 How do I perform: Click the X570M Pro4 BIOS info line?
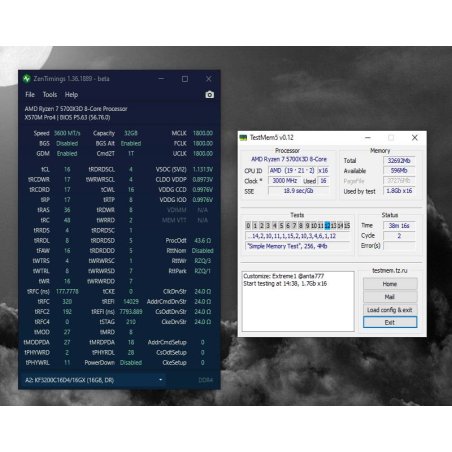click(x=67, y=117)
